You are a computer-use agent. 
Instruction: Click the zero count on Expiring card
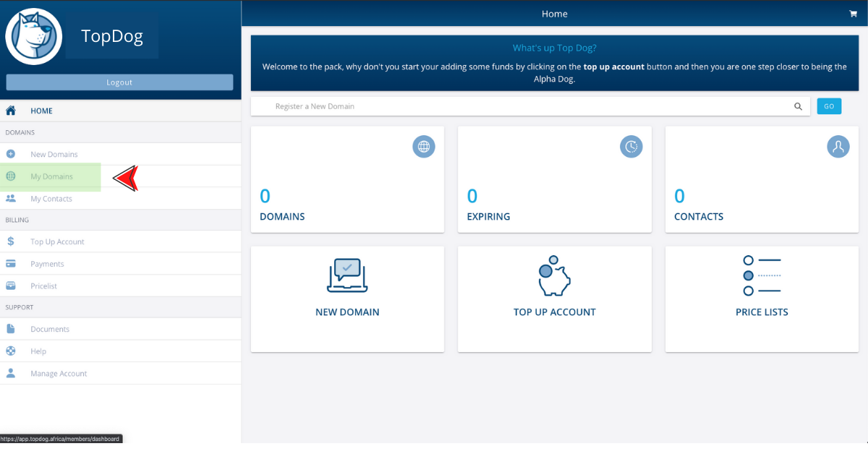pos(472,196)
